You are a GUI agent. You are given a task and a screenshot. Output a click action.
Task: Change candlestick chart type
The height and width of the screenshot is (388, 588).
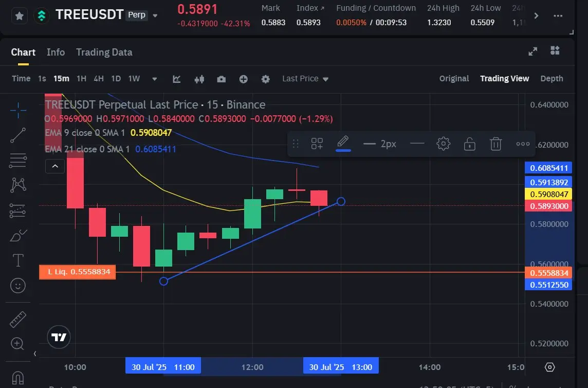[199, 79]
